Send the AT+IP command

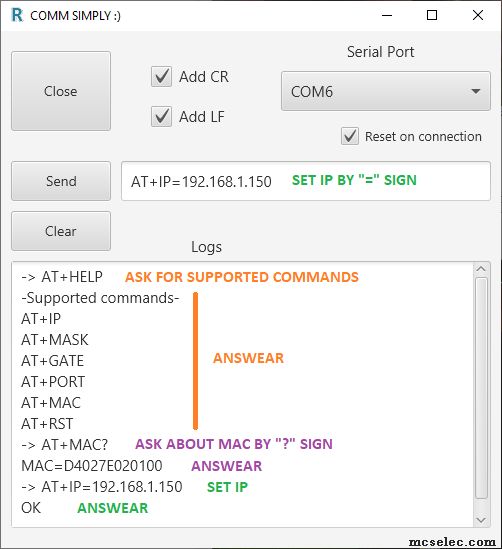(x=61, y=181)
